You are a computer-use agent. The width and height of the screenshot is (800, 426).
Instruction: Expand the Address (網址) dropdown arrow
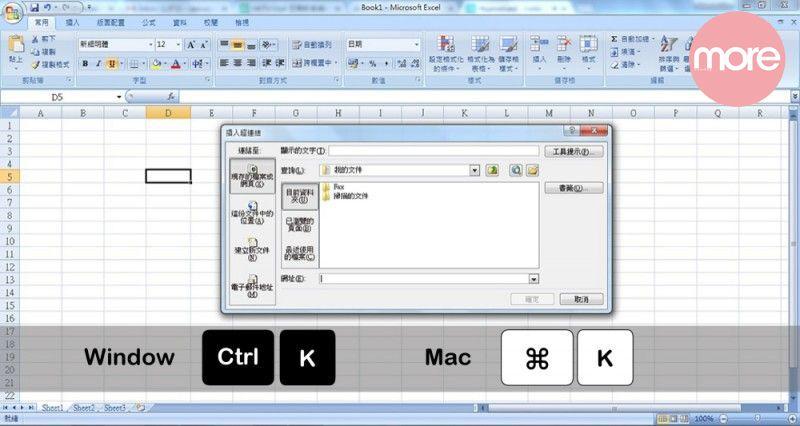534,279
